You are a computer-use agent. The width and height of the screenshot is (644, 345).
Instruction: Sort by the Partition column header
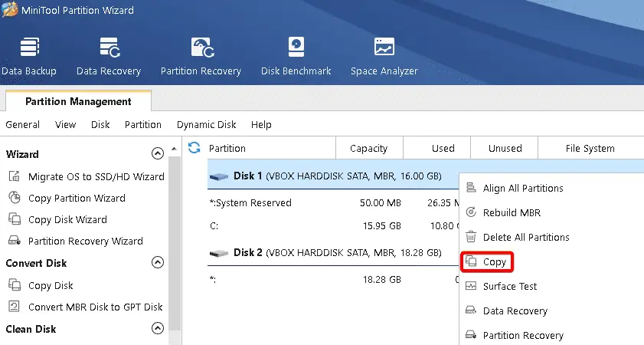tap(272, 148)
